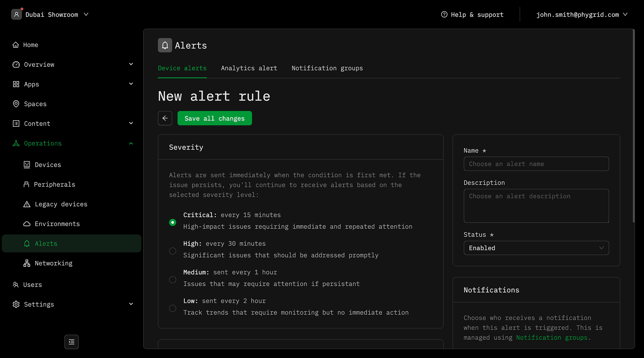This screenshot has height=358, width=644.
Task: Select the High severity radio button
Action: tap(173, 251)
